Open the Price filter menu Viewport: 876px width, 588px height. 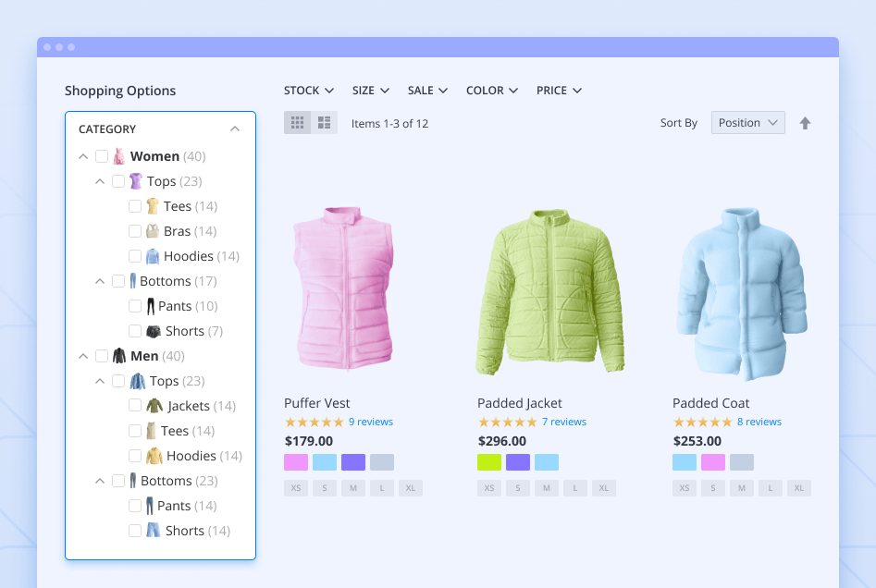click(x=559, y=91)
